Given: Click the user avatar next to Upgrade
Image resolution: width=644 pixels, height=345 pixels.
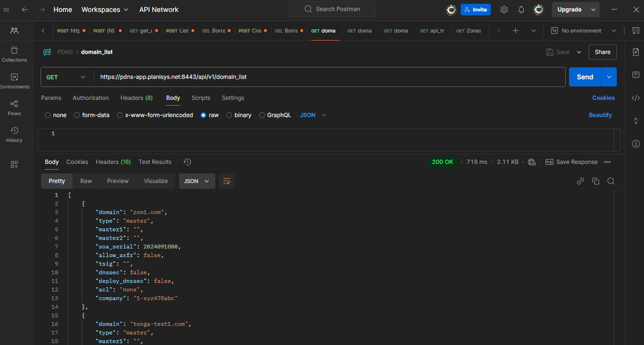Looking at the screenshot, I should tap(538, 10).
